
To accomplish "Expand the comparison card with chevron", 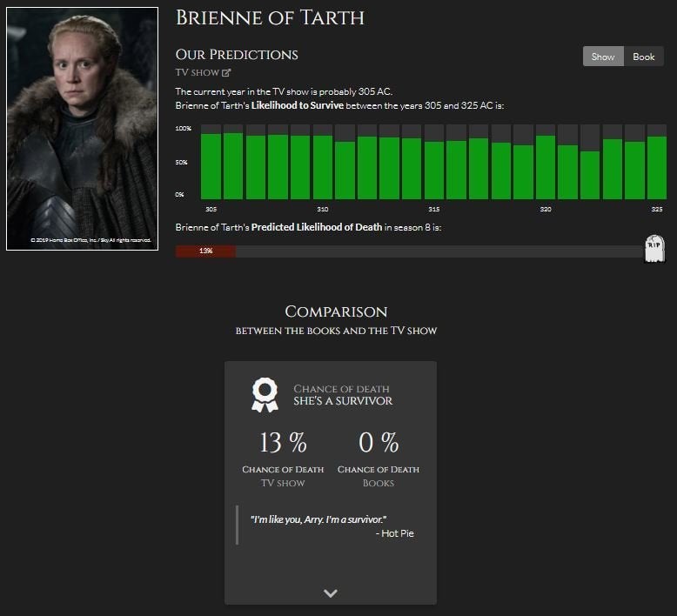I will click(331, 593).
